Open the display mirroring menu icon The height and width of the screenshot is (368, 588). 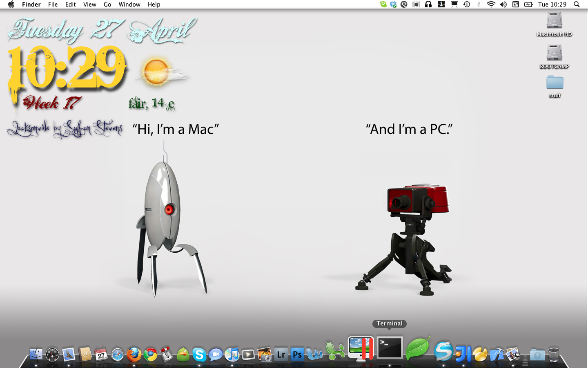click(x=454, y=4)
